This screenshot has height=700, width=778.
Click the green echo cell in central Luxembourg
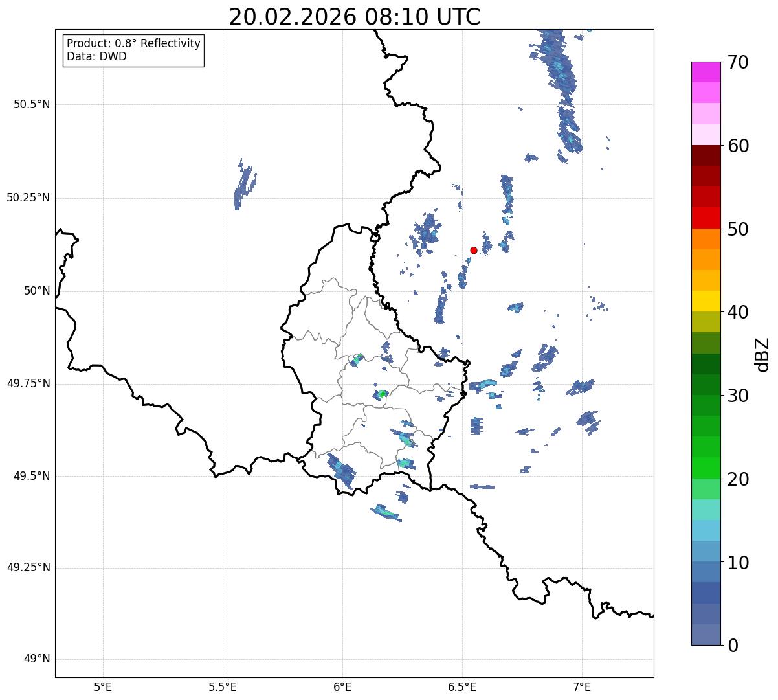coord(382,394)
